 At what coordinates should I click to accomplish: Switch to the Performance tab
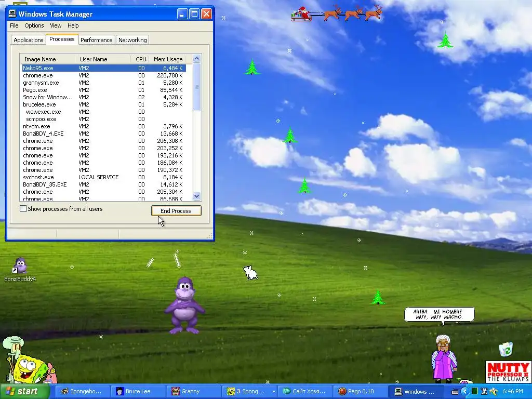pos(96,40)
